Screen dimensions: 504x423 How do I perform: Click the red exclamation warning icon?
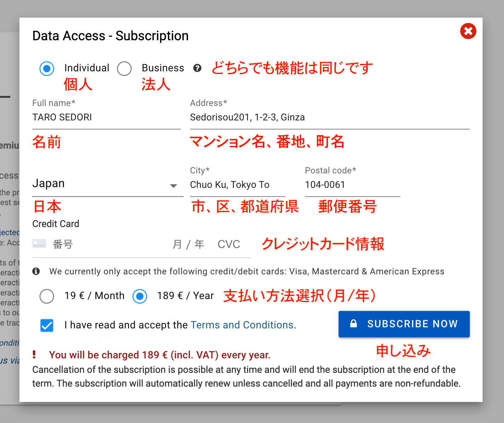coord(34,355)
